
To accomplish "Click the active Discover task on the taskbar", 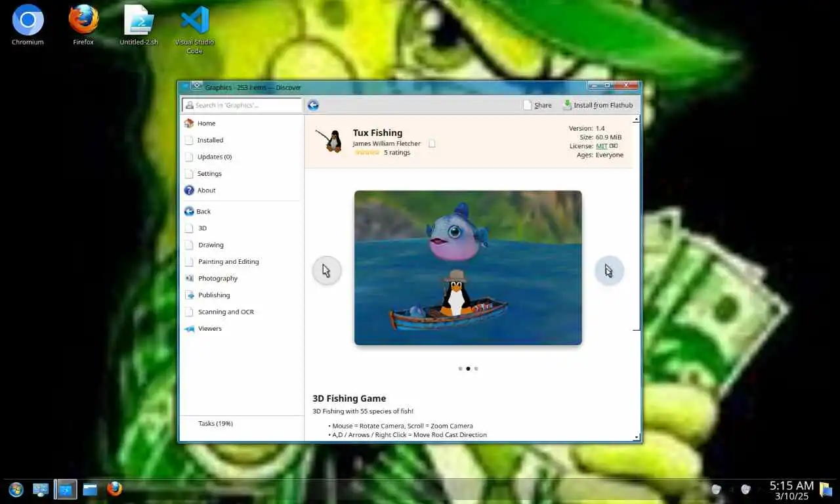I will click(66, 490).
